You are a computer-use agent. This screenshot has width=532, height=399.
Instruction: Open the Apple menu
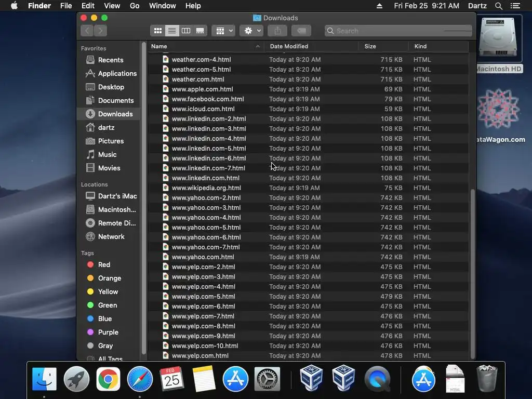pyautogui.click(x=14, y=6)
